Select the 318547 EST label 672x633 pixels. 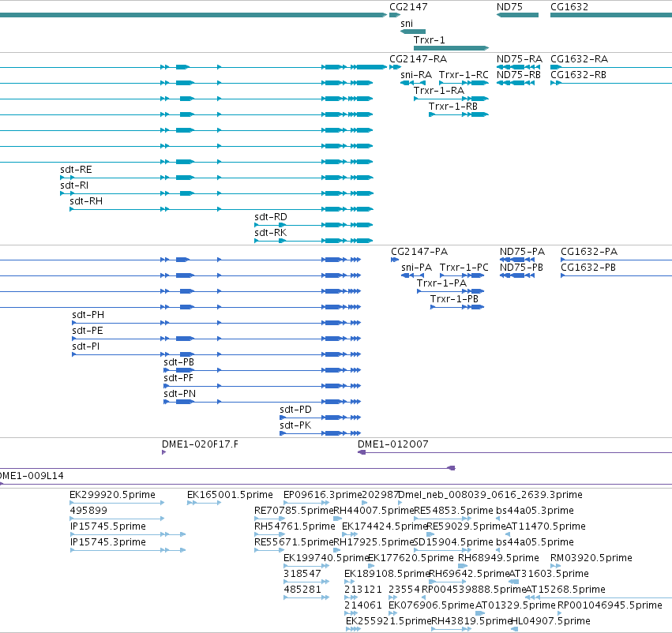[x=302, y=574]
